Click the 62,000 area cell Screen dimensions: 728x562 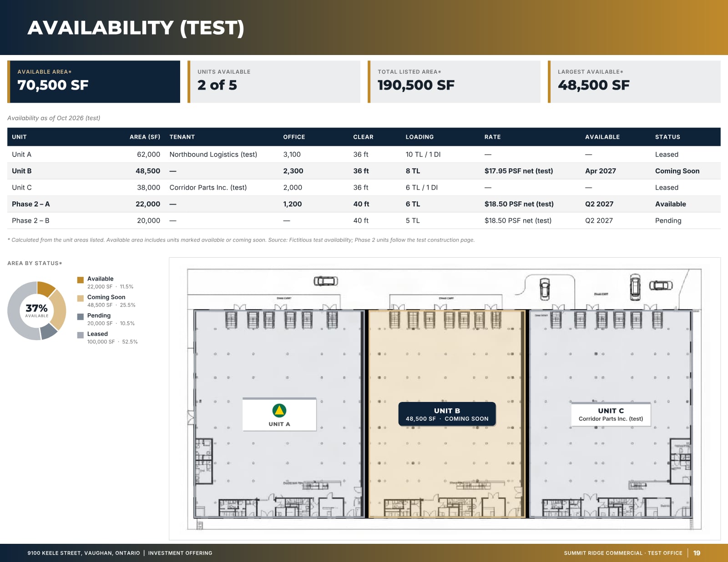148,155
